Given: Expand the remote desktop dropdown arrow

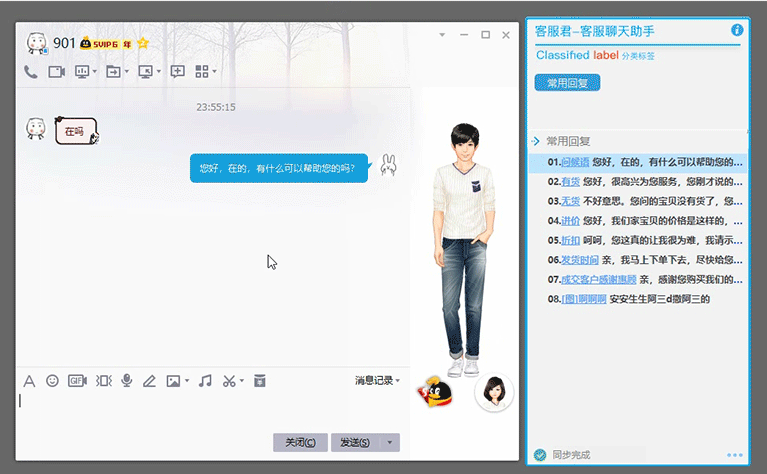Looking at the screenshot, I should pos(158,72).
